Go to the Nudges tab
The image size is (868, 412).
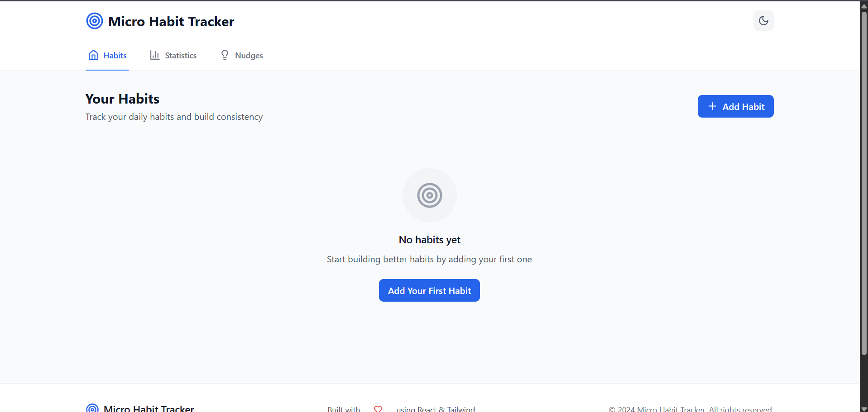point(241,55)
